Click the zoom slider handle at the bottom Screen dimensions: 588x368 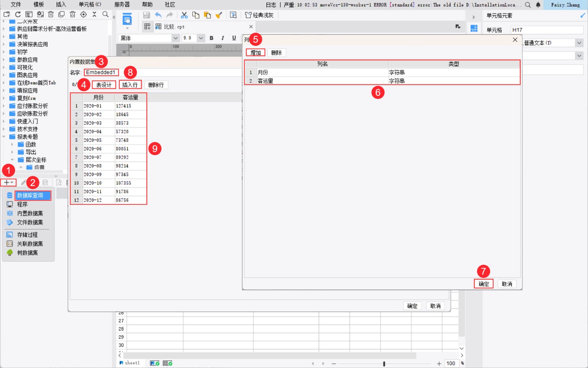[x=384, y=364]
